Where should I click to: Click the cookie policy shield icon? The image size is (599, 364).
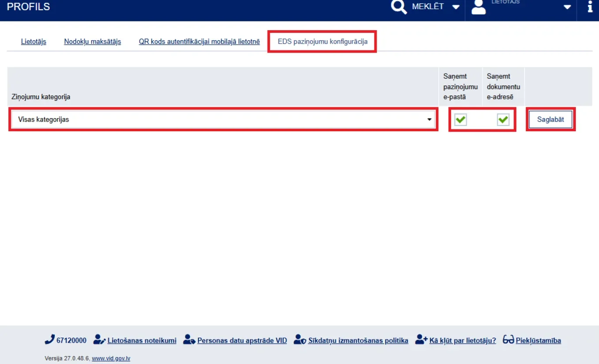[x=299, y=340]
